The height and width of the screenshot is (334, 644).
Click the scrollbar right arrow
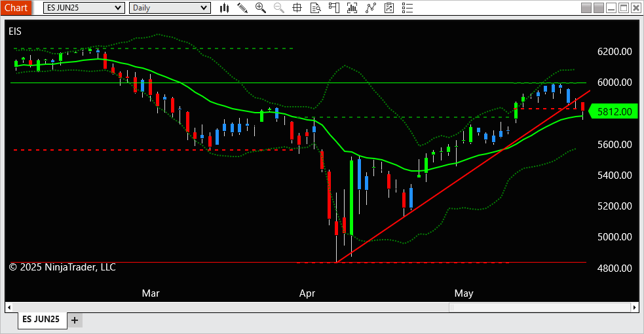tap(635, 307)
